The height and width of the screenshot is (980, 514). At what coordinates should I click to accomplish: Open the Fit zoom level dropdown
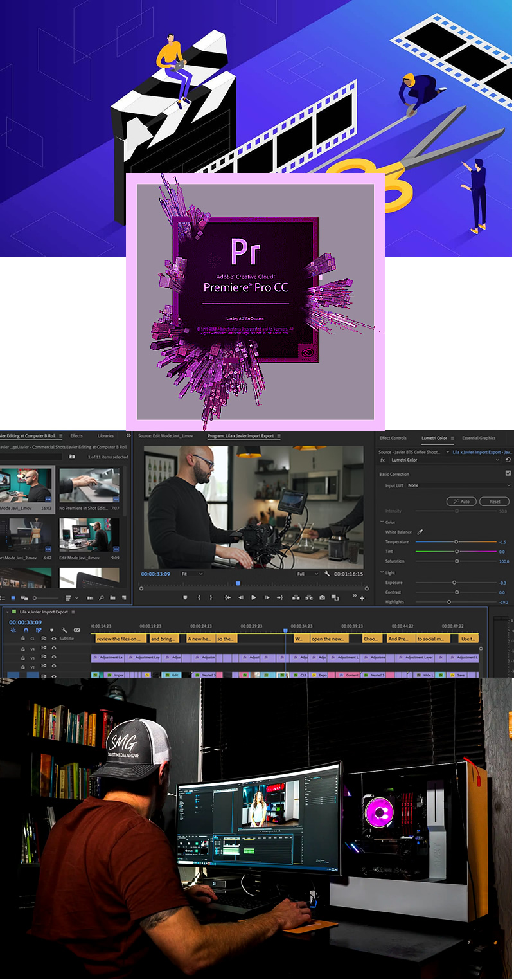pos(191,574)
